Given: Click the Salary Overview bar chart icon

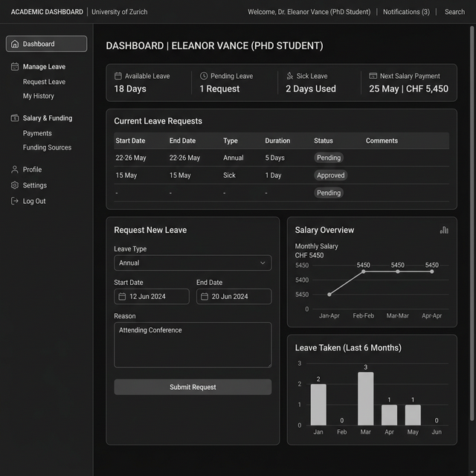Looking at the screenshot, I should click(x=444, y=230).
